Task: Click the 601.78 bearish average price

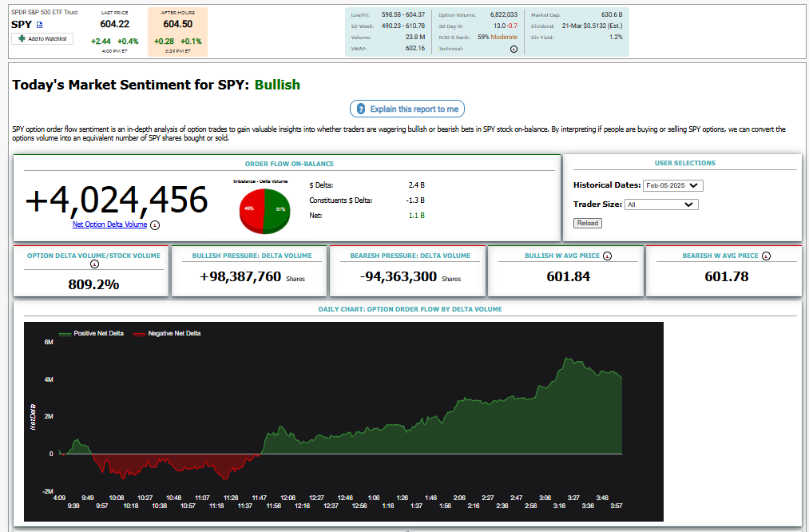Action: (x=727, y=277)
